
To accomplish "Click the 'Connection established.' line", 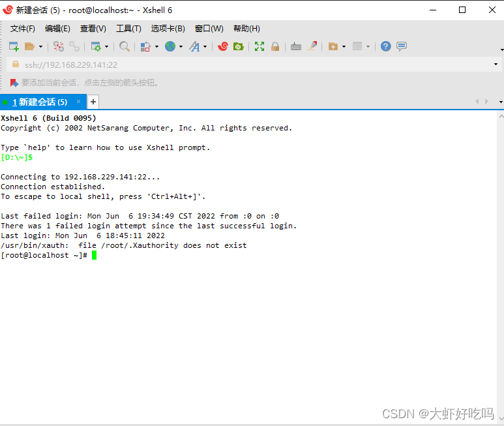I will pos(53,187).
